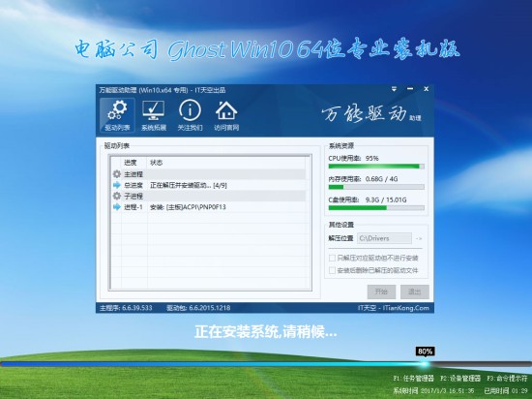Viewport: 532px width, 399px height.
Task: Enable 安装后删除已解压的驱动文件 checkbox
Action: [x=332, y=270]
